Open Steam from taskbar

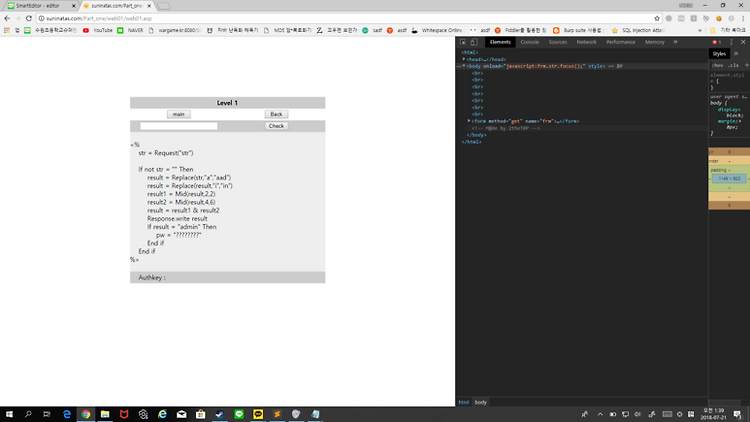220,414
